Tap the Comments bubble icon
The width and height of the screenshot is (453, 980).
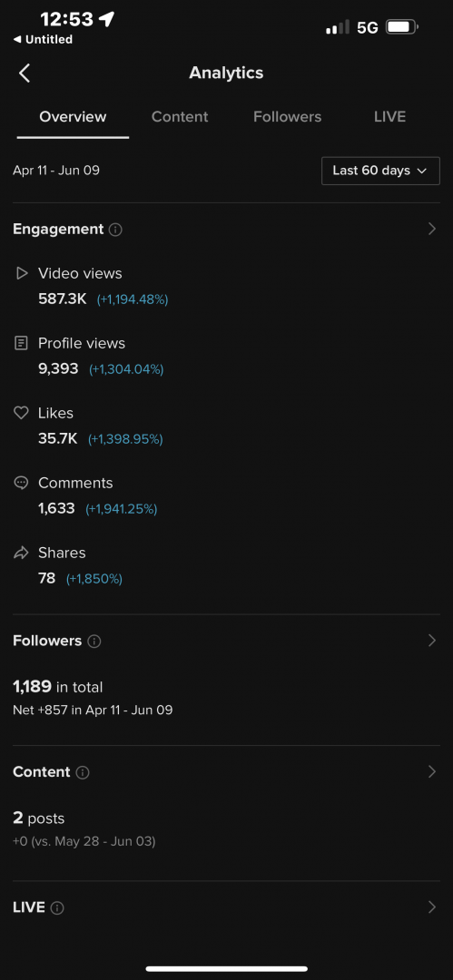coord(21,483)
